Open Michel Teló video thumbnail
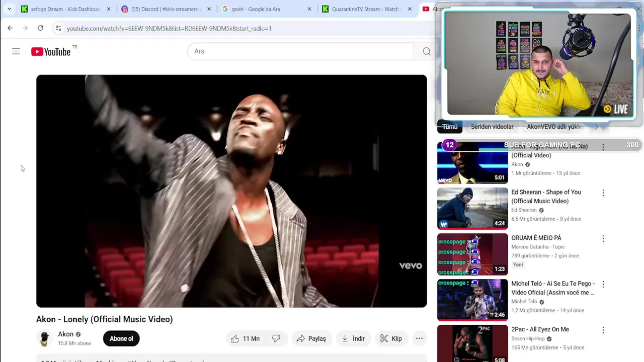This screenshot has width=644, height=362. click(472, 300)
